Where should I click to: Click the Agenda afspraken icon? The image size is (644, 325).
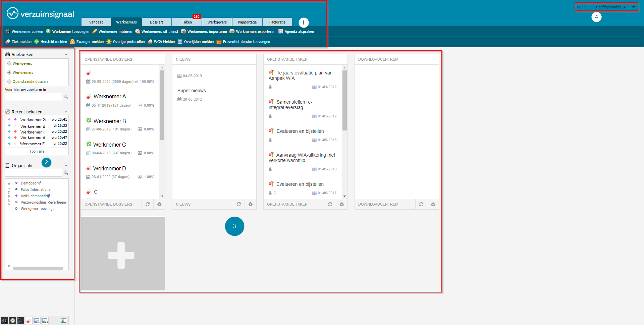[x=281, y=32]
